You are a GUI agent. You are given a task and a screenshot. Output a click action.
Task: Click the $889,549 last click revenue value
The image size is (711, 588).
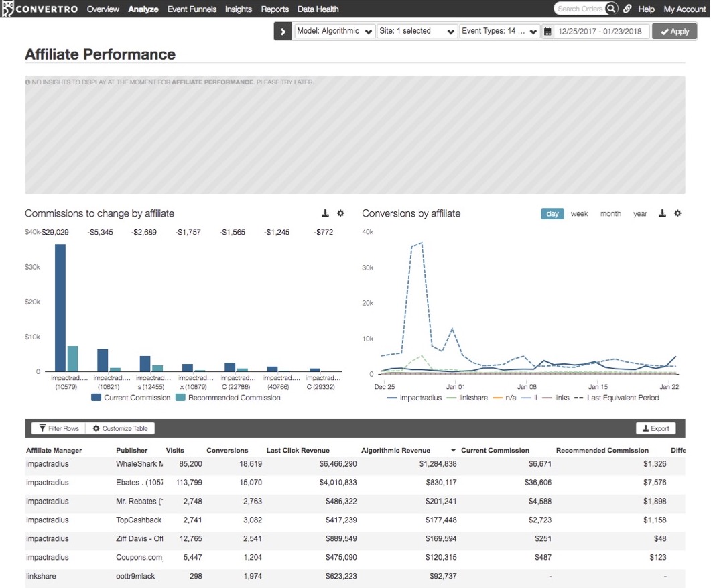342,538
